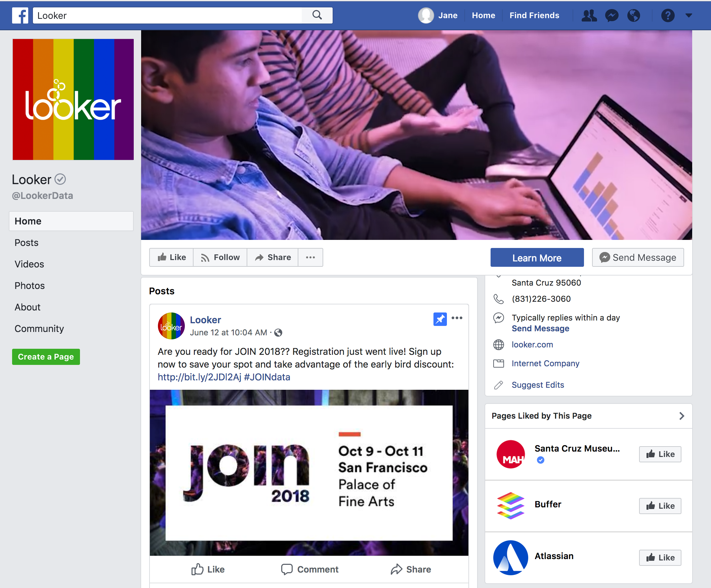This screenshot has width=711, height=588.
Task: Click the verified badge next to Looker
Action: pyautogui.click(x=60, y=179)
